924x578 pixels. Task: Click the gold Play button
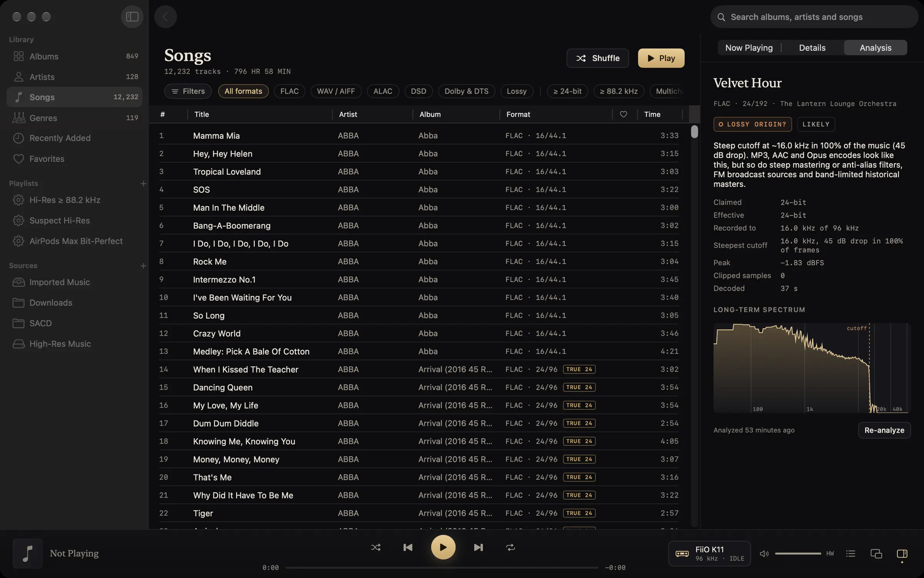[661, 58]
